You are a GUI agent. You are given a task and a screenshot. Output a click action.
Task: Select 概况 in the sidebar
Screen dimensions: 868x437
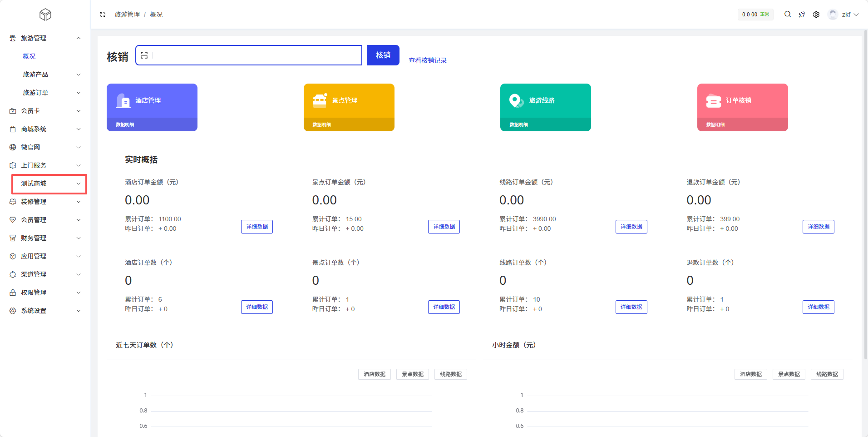pos(29,56)
